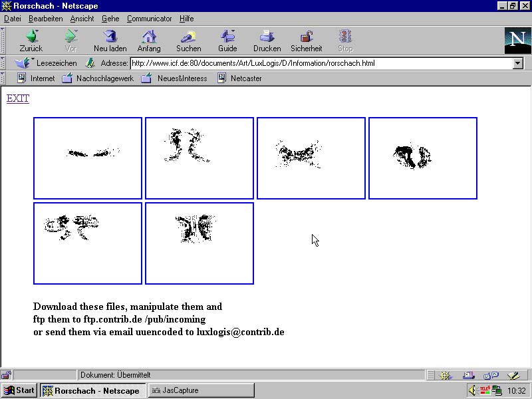Collapse the location toolbar grip handle
The height and width of the screenshot is (399, 532).
point(3,63)
